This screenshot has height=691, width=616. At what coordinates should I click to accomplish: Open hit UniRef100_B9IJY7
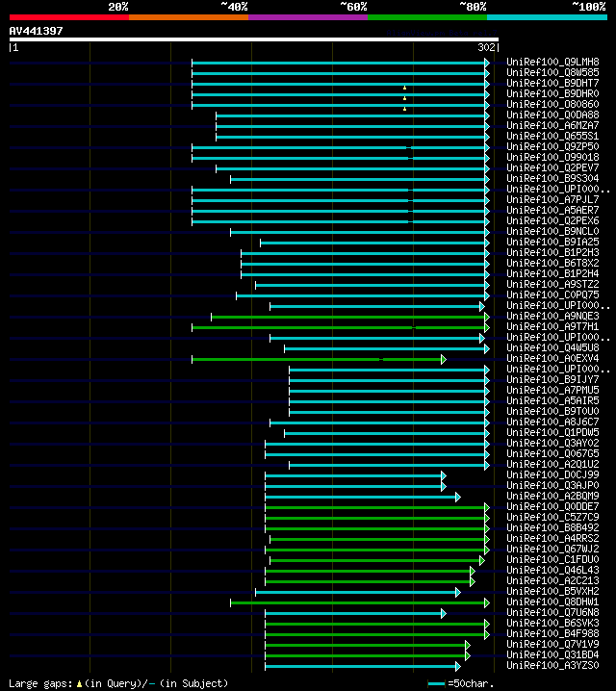click(x=552, y=379)
